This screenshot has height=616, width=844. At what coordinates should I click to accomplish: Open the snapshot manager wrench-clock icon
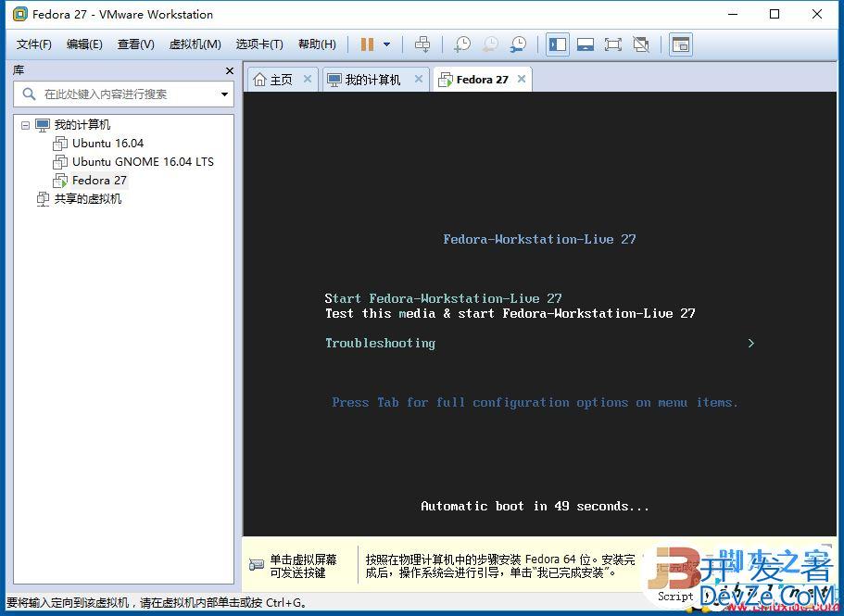[518, 44]
